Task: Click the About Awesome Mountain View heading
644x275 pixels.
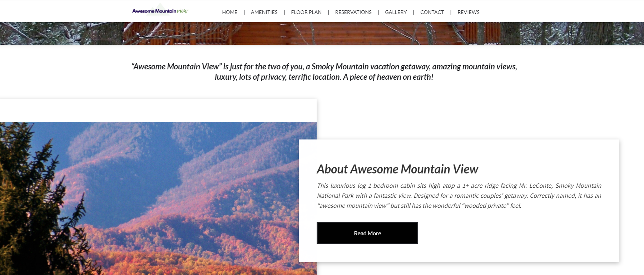Action: pos(397,169)
